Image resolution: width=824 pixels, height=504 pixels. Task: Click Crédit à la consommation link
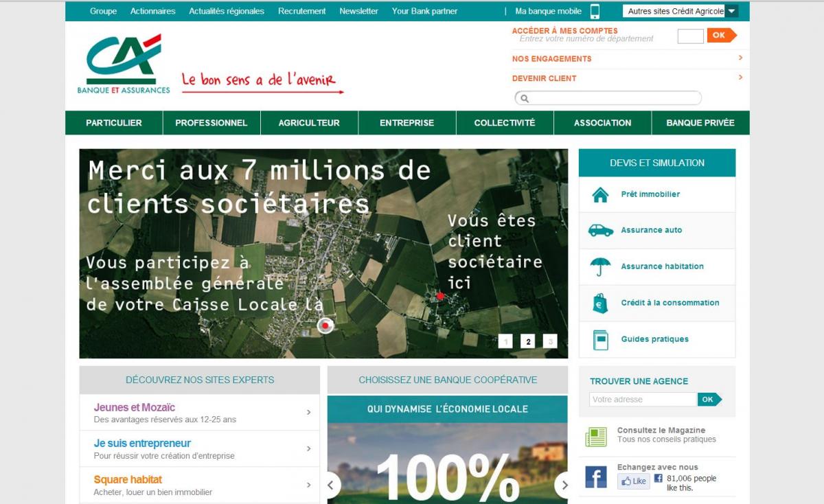point(670,303)
